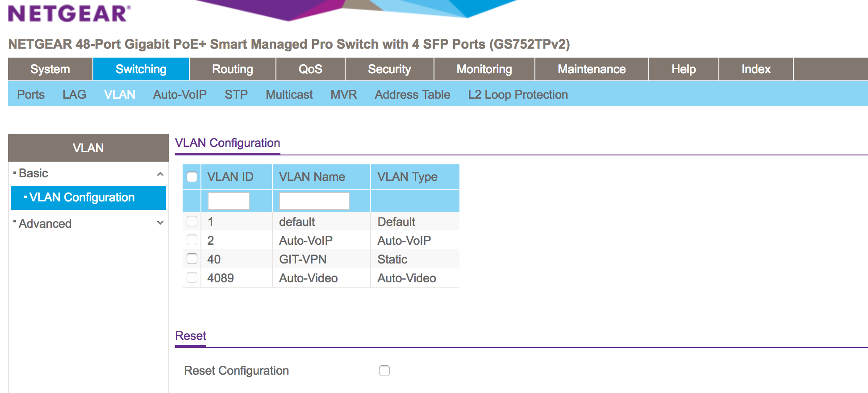The width and height of the screenshot is (868, 393).
Task: Expand the Advanced section chevron
Action: point(160,223)
